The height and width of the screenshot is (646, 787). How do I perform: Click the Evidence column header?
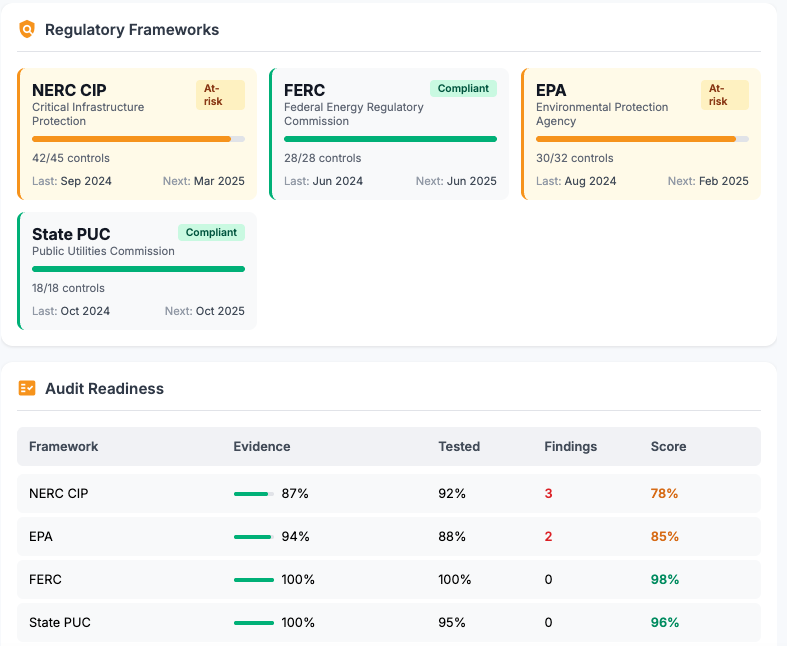[x=261, y=446]
